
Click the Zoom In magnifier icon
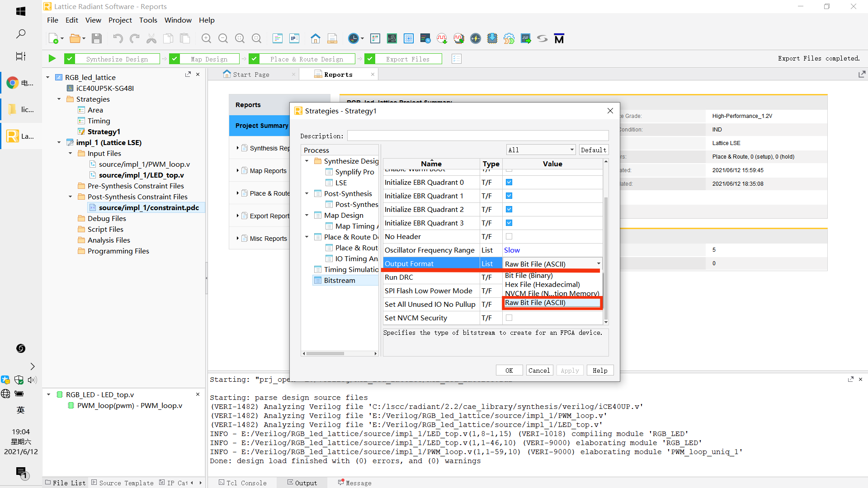coord(206,38)
